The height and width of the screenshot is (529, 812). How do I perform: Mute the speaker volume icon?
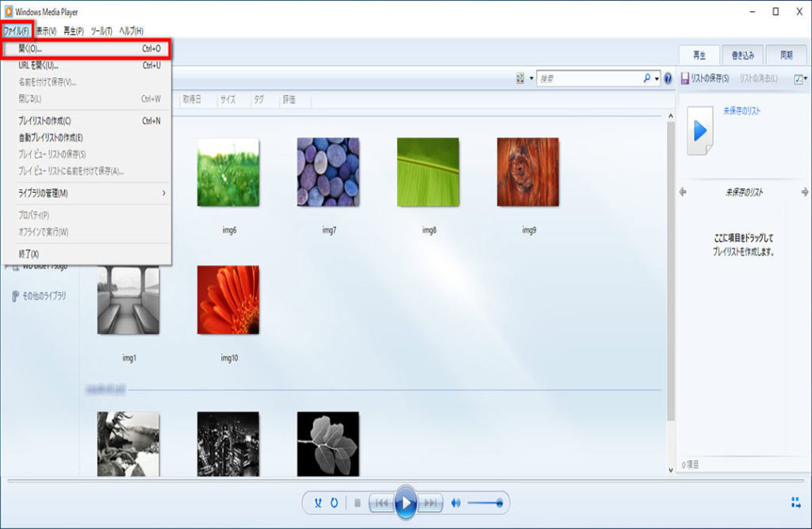tap(456, 503)
